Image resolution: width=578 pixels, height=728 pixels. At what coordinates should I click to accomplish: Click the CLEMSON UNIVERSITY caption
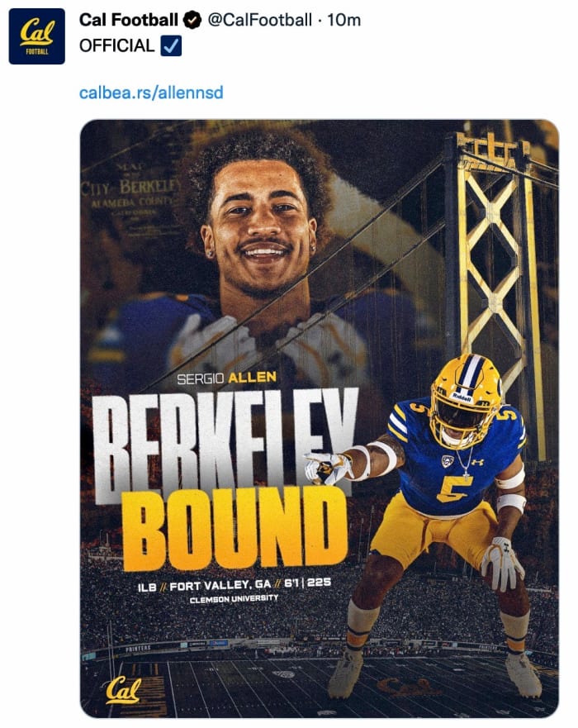click(234, 599)
